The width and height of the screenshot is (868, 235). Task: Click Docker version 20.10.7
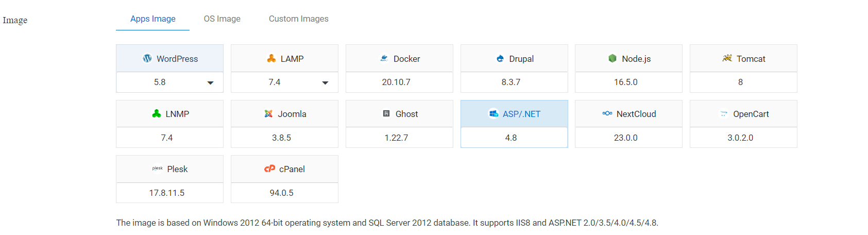click(x=396, y=82)
